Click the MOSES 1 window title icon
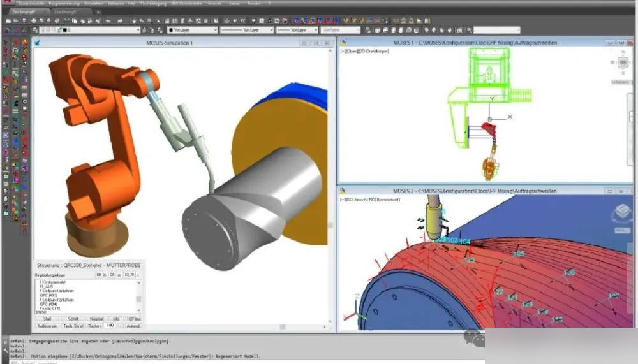This screenshot has height=364, width=638. point(343,42)
